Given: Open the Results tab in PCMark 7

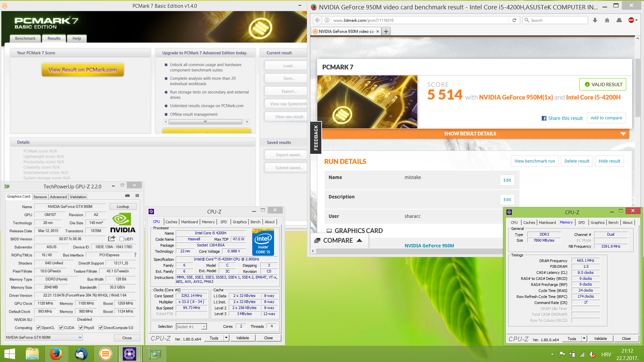Looking at the screenshot, I should pyautogui.click(x=54, y=39).
